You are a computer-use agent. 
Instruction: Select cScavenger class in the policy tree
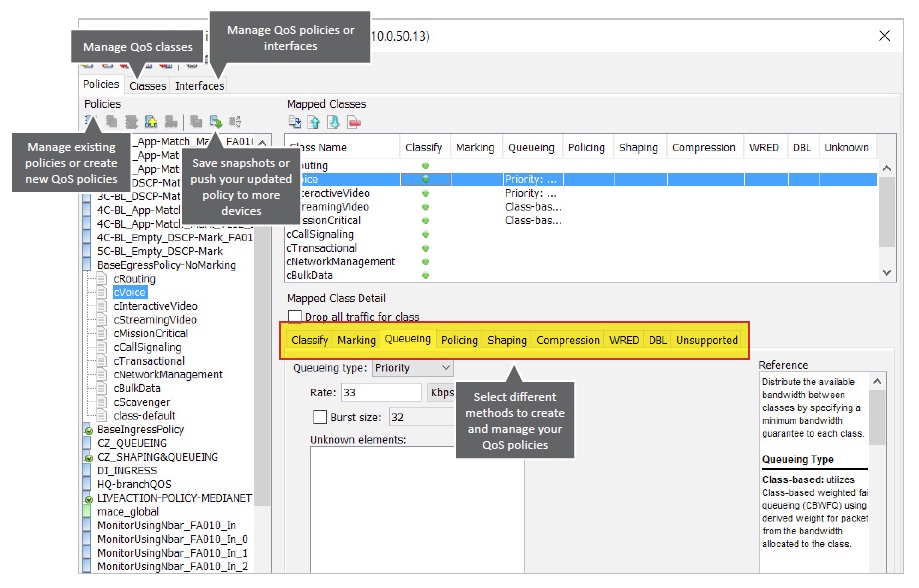[144, 402]
